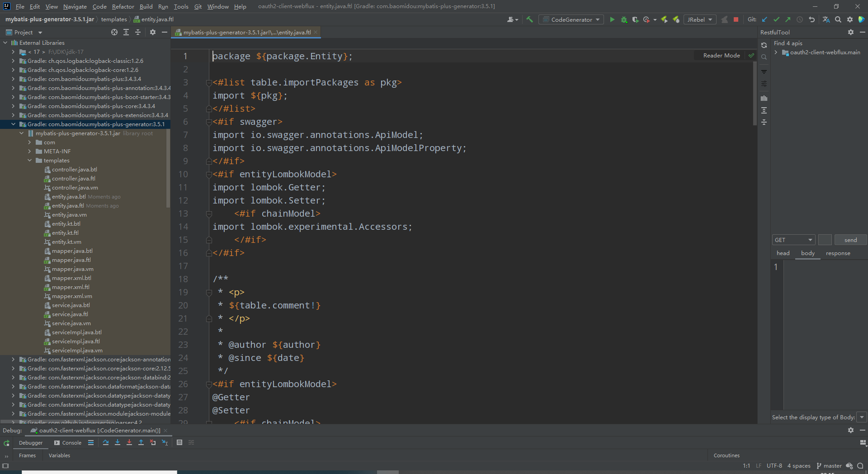
Task: Click Expand All in Project panel
Action: coord(126,32)
